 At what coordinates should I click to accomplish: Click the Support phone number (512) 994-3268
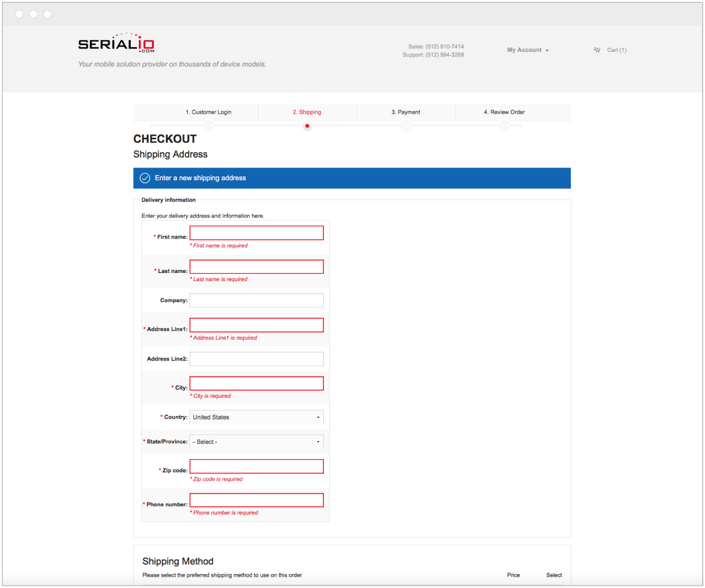coord(445,55)
